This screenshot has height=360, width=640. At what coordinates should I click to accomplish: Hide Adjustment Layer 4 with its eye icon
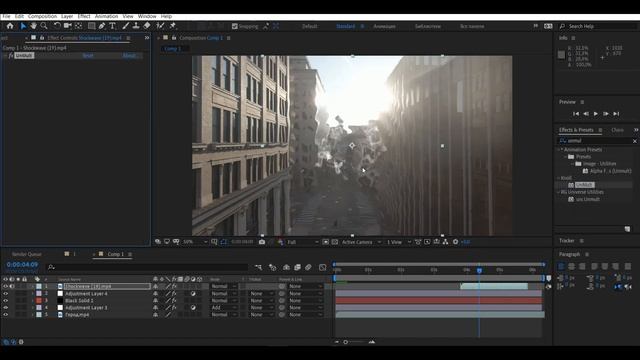pyautogui.click(x=5, y=293)
